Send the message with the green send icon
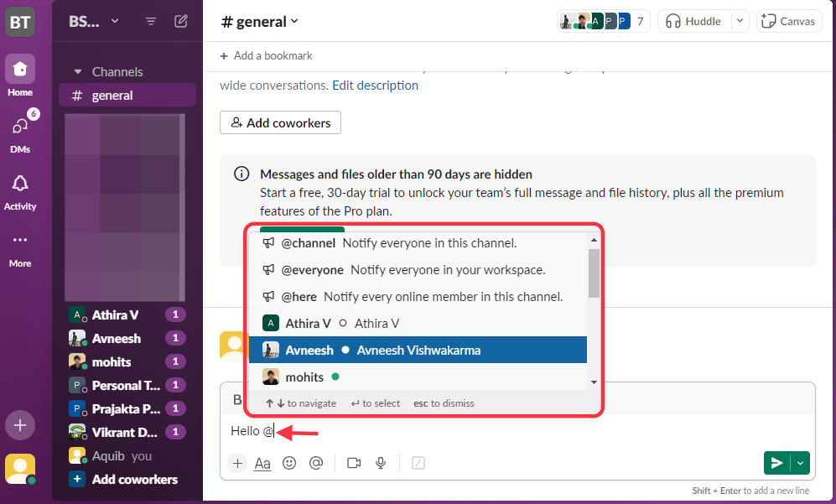The image size is (836, 504). (x=776, y=462)
